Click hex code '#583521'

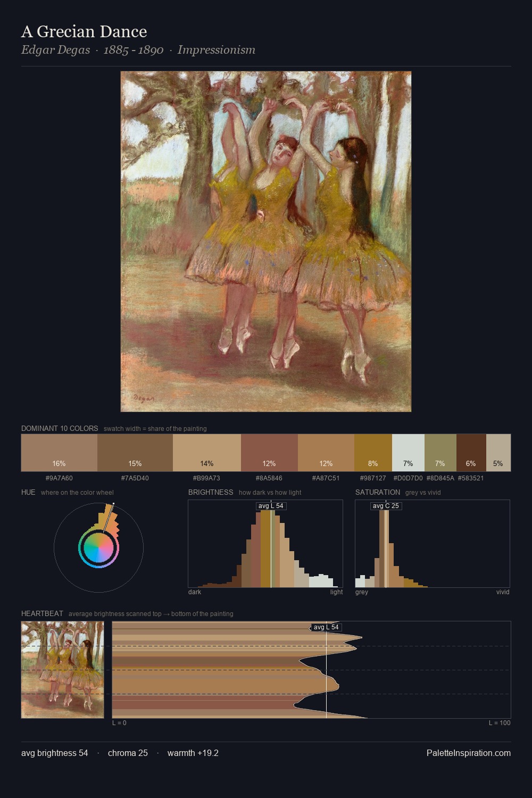coord(471,478)
